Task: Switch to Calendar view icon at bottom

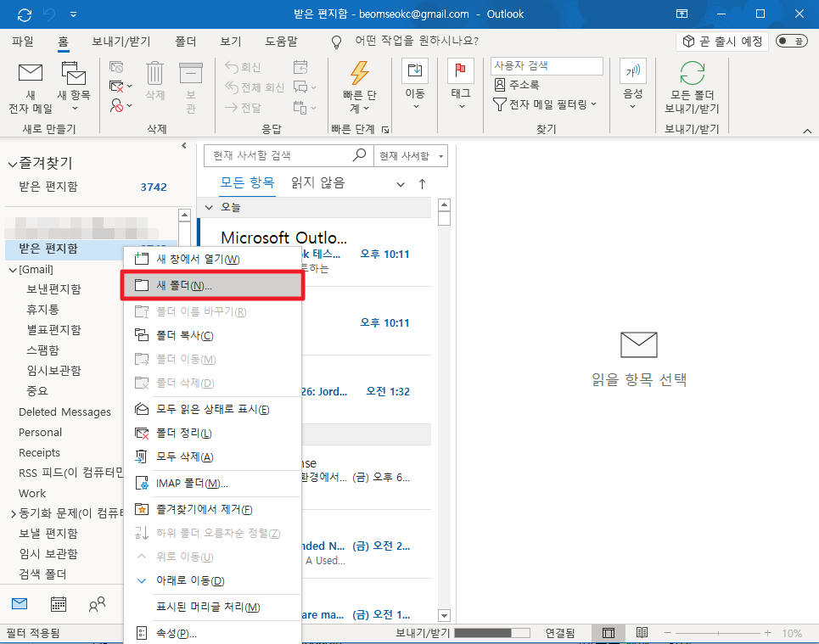Action: [x=58, y=604]
